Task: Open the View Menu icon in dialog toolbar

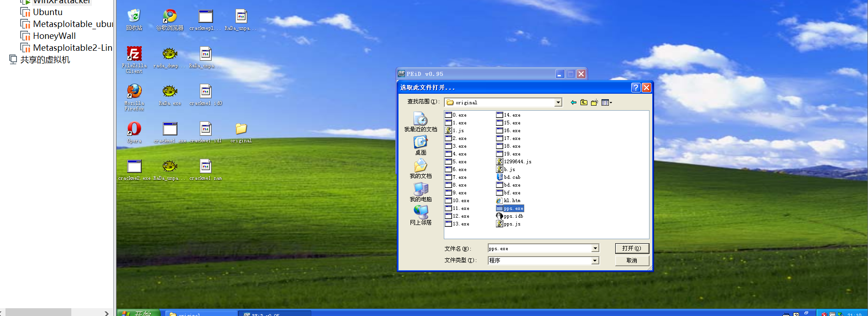Action: [x=607, y=102]
